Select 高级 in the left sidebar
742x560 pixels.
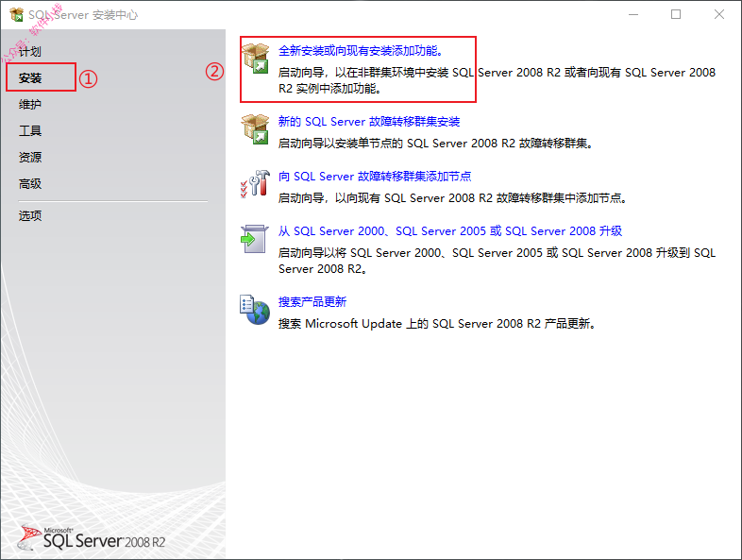click(x=30, y=183)
